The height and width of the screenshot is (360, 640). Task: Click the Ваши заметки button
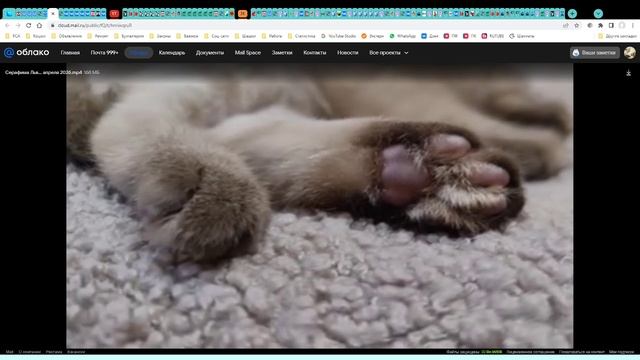[595, 53]
